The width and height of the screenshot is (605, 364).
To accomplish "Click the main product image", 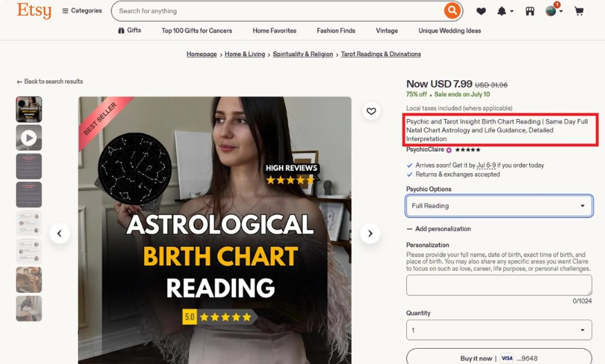I will [215, 230].
